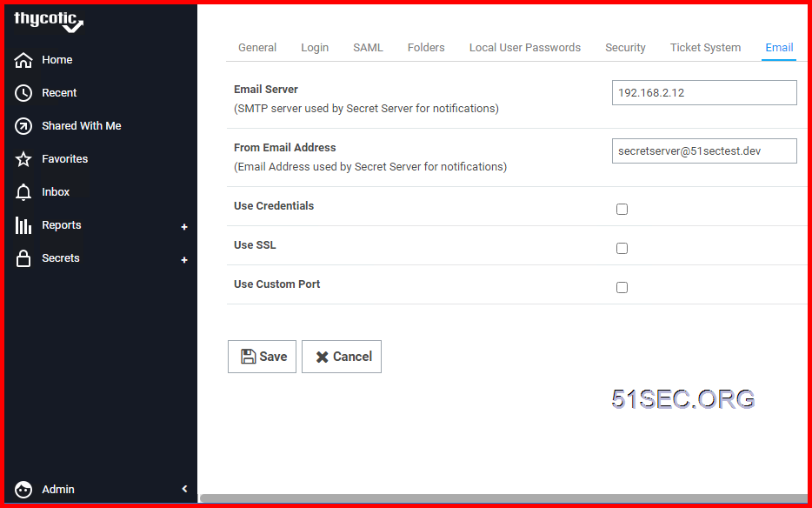Viewport: 812px width, 508px height.
Task: Tick the Use SSL checkbox
Action: [622, 248]
